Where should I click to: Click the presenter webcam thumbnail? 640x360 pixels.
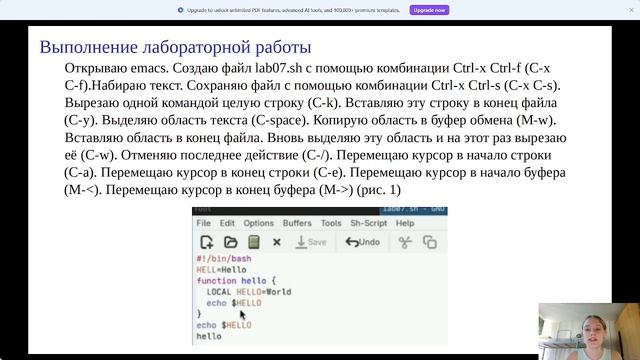[589, 331]
